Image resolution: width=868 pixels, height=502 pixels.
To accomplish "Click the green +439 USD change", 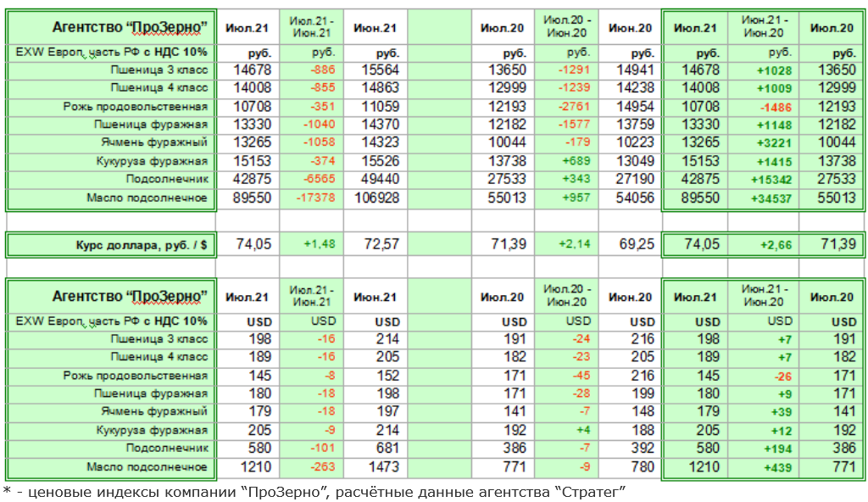I will [x=778, y=468].
